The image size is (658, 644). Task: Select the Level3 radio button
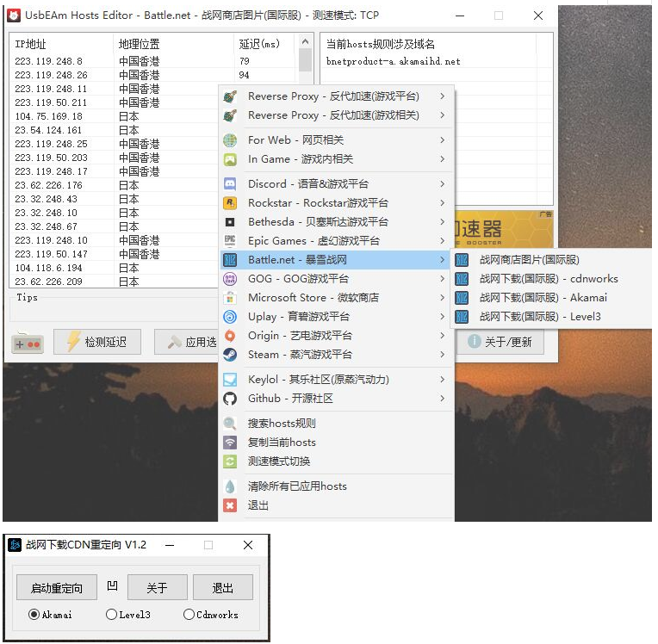(111, 615)
